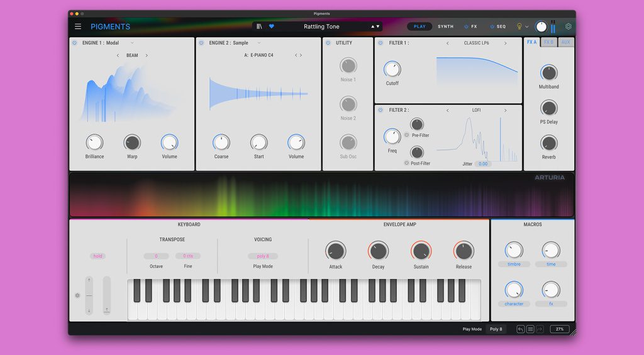Click the fx macro label
644x355 pixels.
coord(551,303)
